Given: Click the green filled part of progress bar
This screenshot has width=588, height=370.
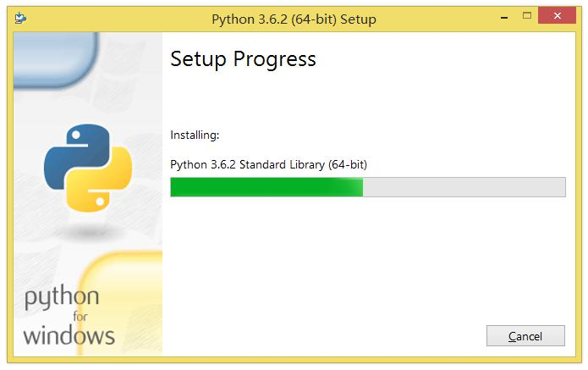Looking at the screenshot, I should (267, 187).
